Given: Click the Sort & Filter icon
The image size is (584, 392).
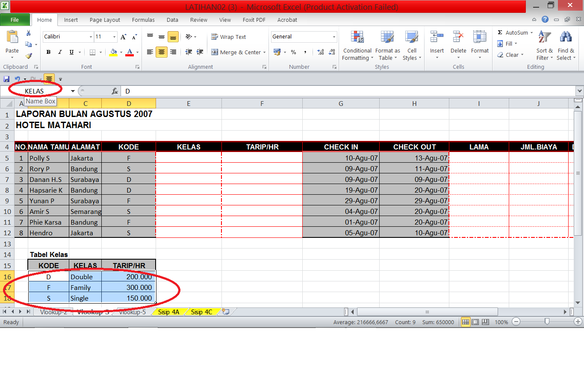Looking at the screenshot, I should [x=544, y=37].
